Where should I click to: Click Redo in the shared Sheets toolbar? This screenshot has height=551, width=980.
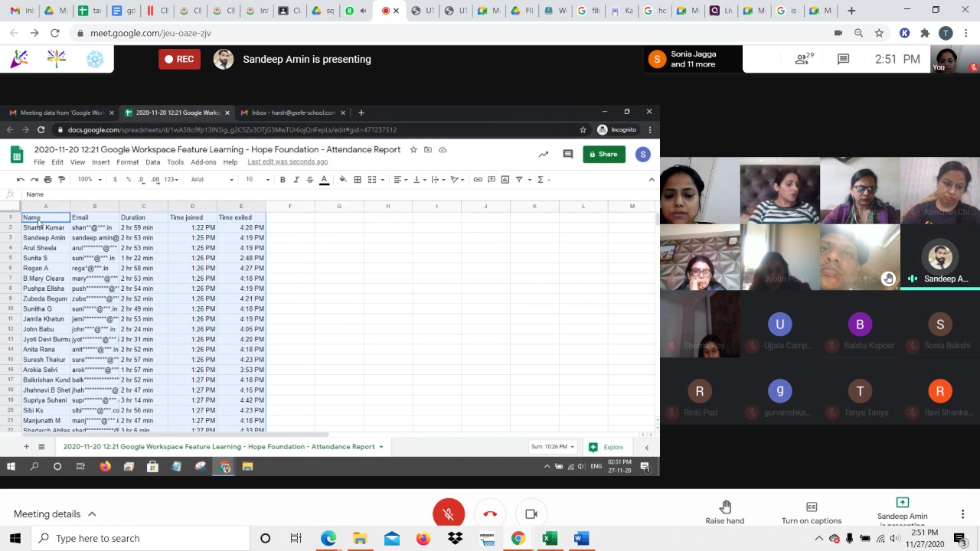pos(34,179)
